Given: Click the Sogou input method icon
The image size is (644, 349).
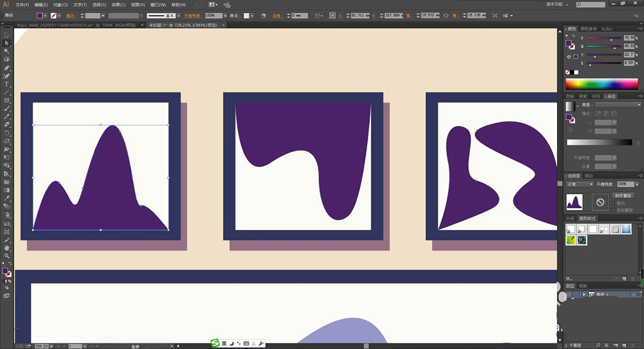Looking at the screenshot, I should click(x=215, y=343).
